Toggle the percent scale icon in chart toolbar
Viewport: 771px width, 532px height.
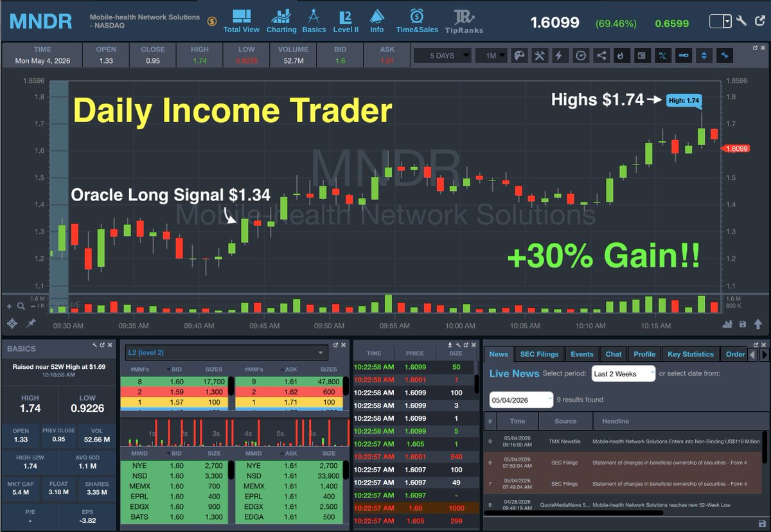click(662, 55)
